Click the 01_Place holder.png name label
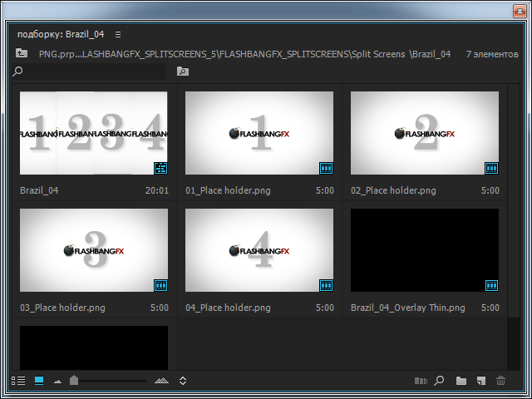The height and width of the screenshot is (399, 532). [228, 190]
